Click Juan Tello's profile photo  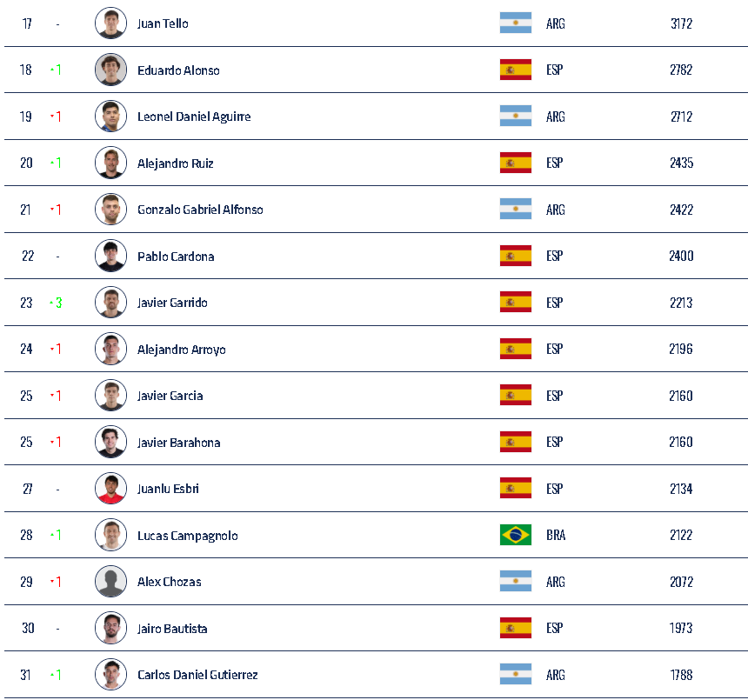point(110,23)
